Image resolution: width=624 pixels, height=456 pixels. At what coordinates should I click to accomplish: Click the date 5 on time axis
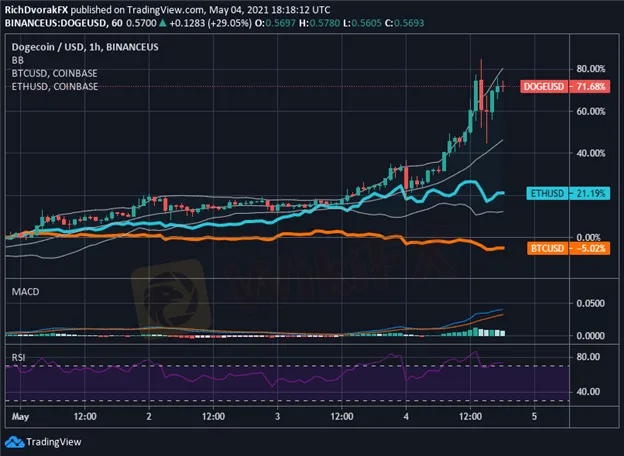pyautogui.click(x=534, y=417)
